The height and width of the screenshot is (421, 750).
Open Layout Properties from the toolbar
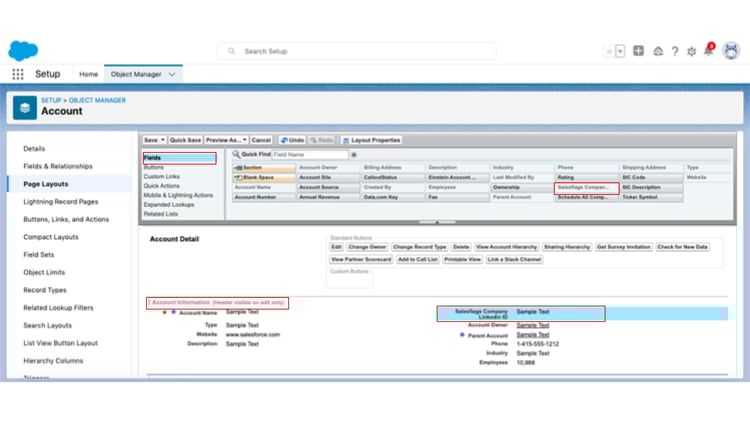(x=372, y=140)
